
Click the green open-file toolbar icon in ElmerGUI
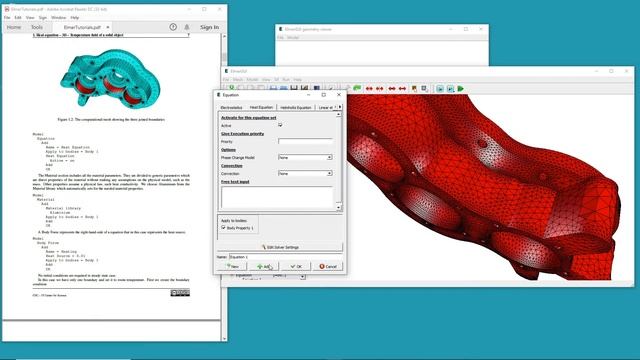pyautogui.click(x=231, y=88)
